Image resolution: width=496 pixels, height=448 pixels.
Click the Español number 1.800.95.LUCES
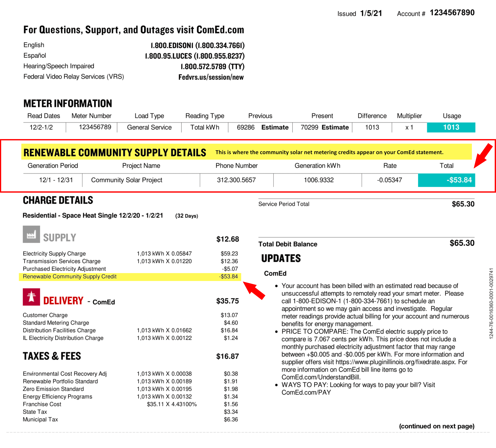point(195,56)
